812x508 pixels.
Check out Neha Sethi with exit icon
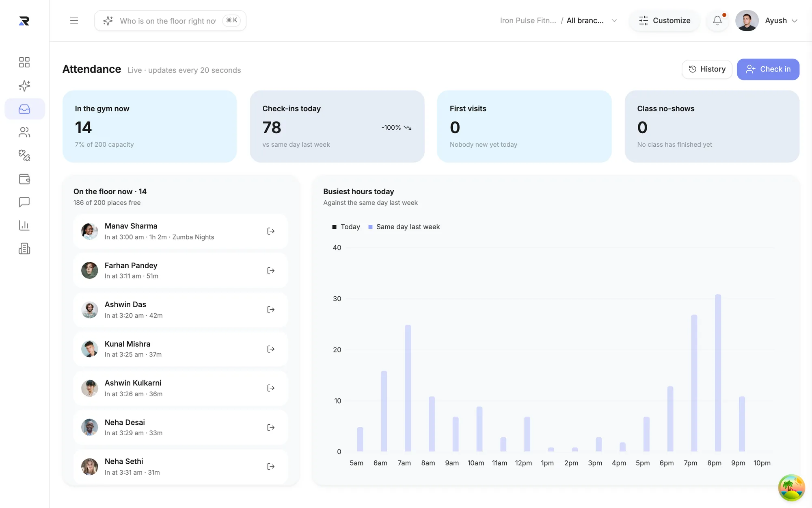coord(271,467)
